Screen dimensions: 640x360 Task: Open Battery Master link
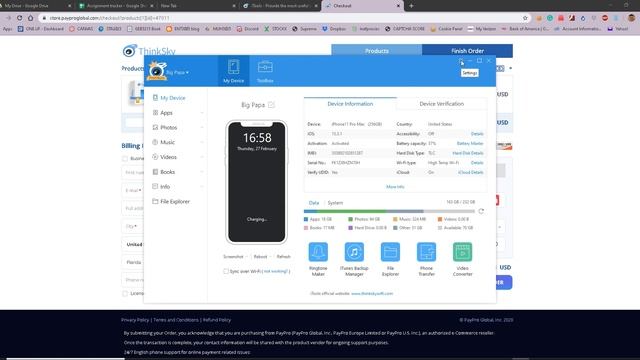pos(470,144)
